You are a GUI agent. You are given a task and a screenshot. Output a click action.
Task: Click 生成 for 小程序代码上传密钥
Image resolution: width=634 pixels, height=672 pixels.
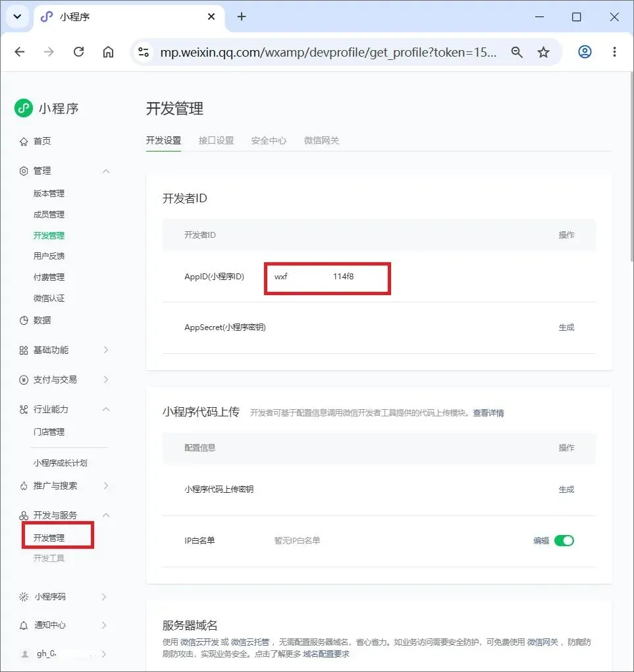[566, 490]
